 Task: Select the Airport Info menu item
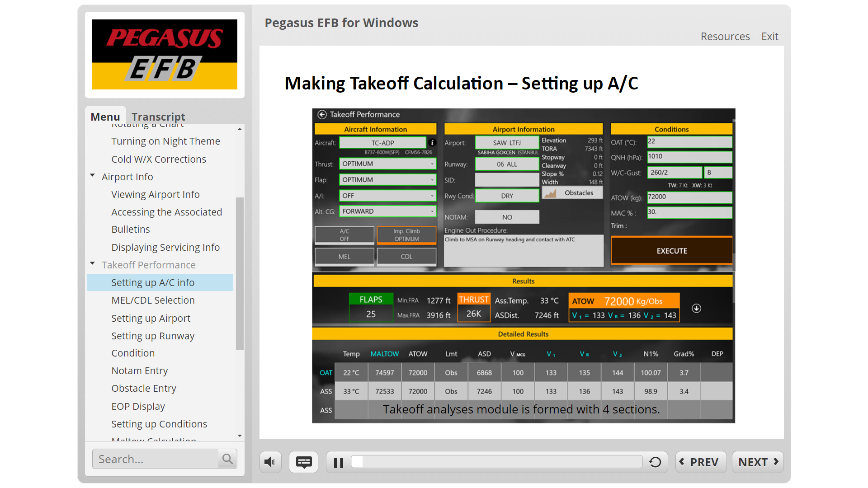[x=127, y=177]
